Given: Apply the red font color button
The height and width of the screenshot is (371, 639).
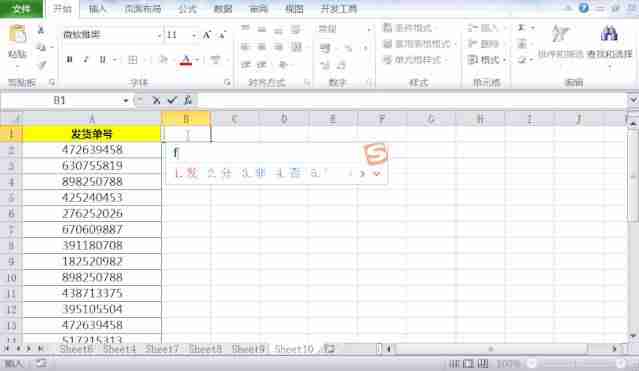Looking at the screenshot, I should 186,60.
